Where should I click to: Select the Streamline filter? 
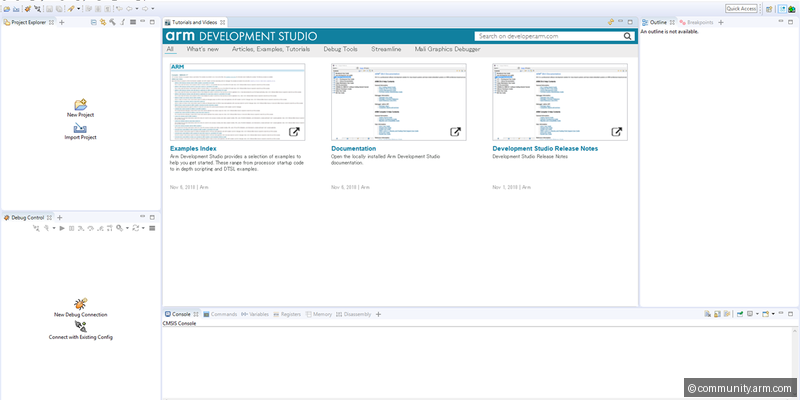[x=386, y=49]
